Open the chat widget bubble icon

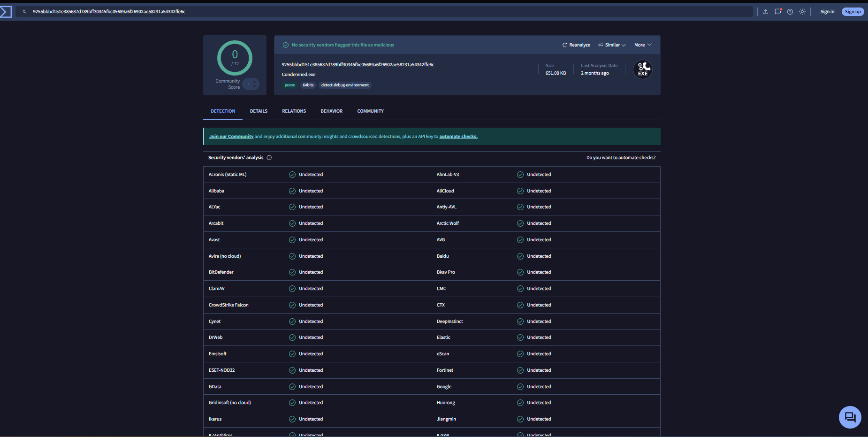(850, 417)
